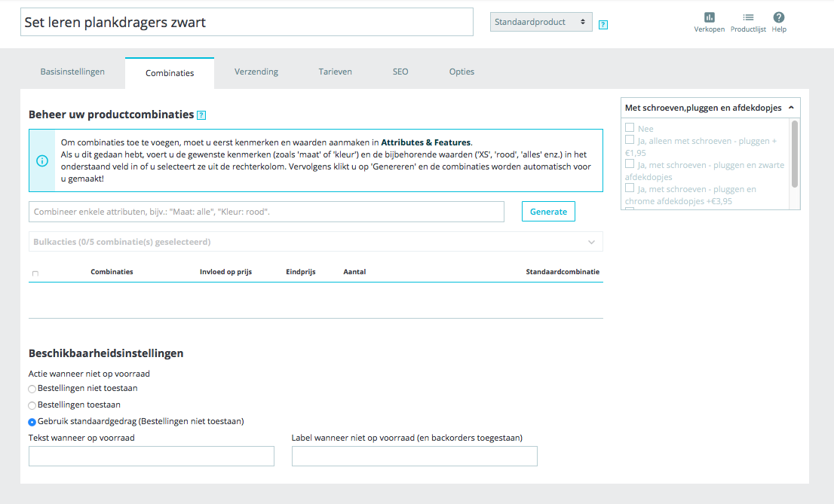This screenshot has height=504, width=834.
Task: Click the 'Label wanneer niet op voorraad' input field
Action: click(414, 456)
